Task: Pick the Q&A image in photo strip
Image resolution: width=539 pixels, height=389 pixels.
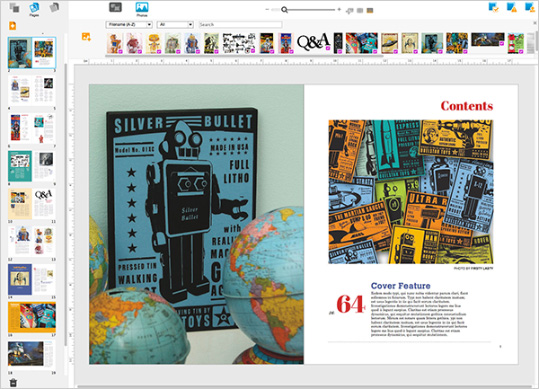Action: click(313, 42)
